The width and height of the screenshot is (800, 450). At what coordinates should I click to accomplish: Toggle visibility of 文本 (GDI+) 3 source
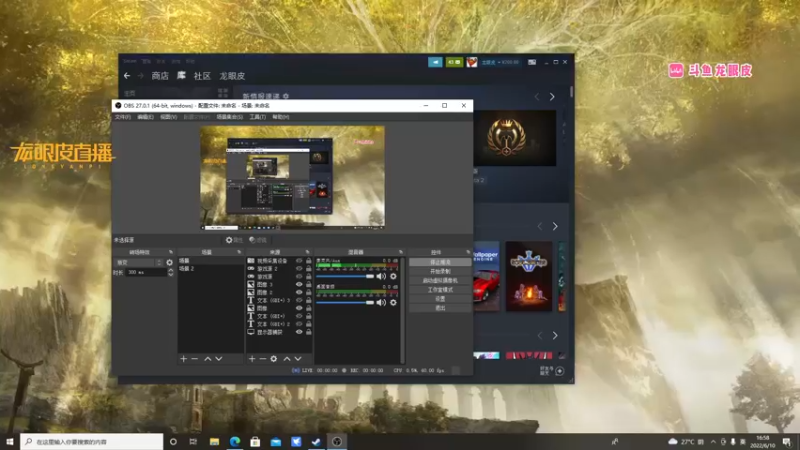299,300
